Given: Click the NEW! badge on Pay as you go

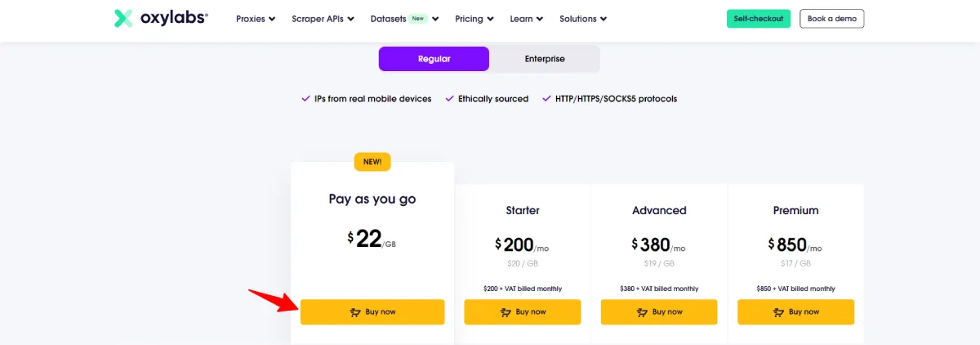Looking at the screenshot, I should pyautogui.click(x=372, y=162).
